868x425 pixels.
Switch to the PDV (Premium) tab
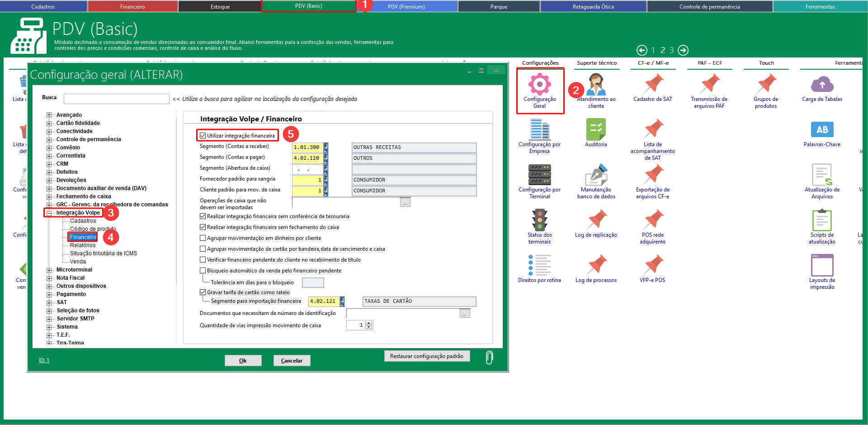click(x=406, y=7)
